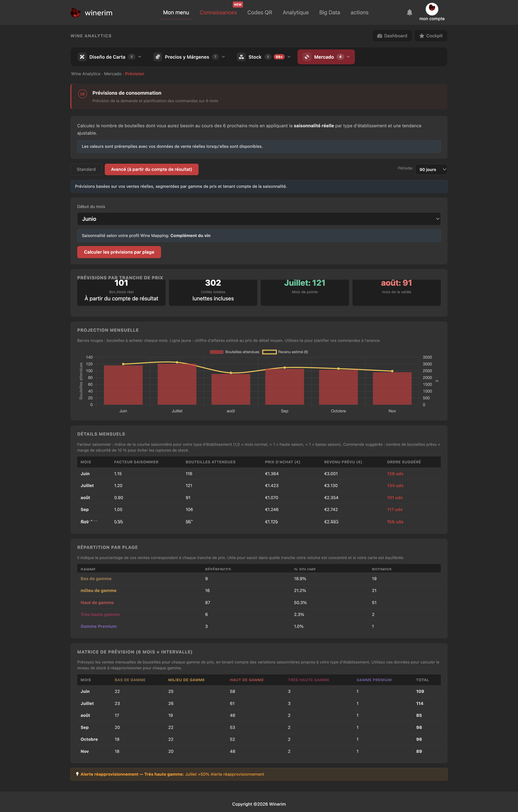
Task: Switch to Standard forecast mode
Action: pyautogui.click(x=86, y=170)
